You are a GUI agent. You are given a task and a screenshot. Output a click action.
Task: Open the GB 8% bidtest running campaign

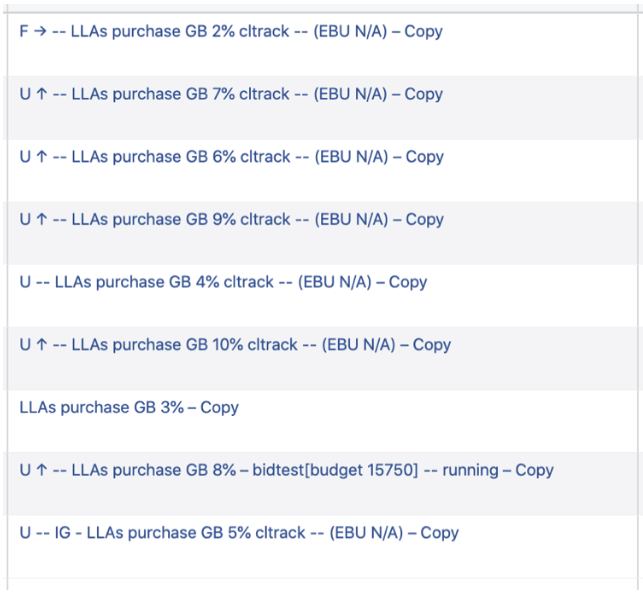click(x=286, y=470)
